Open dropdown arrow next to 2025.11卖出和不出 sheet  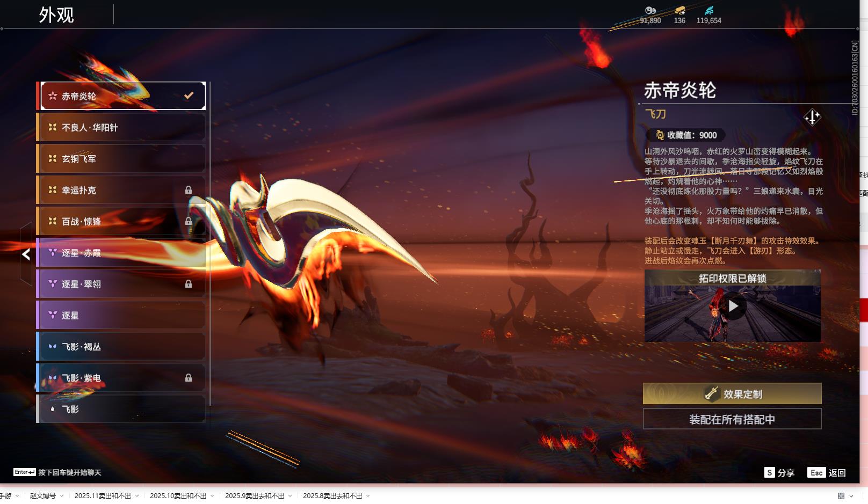pos(137,496)
